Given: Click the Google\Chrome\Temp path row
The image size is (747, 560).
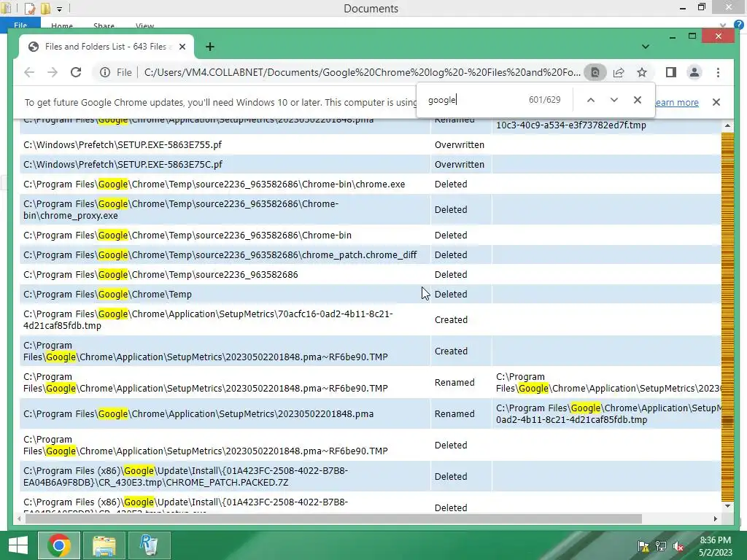Looking at the screenshot, I should coord(107,295).
